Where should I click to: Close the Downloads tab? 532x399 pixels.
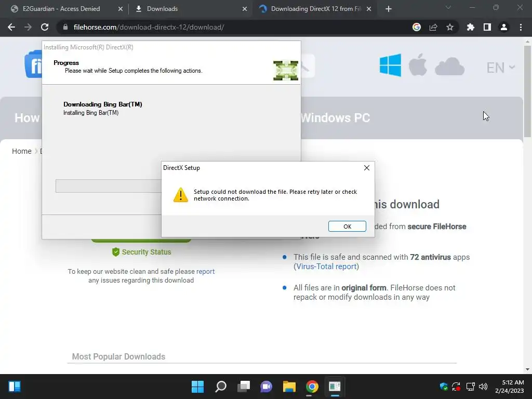click(x=245, y=9)
